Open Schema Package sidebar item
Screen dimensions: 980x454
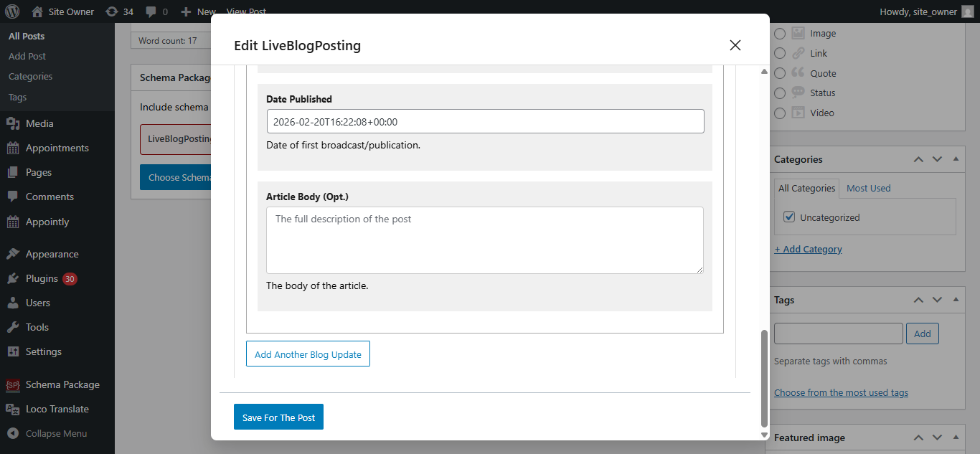click(62, 384)
